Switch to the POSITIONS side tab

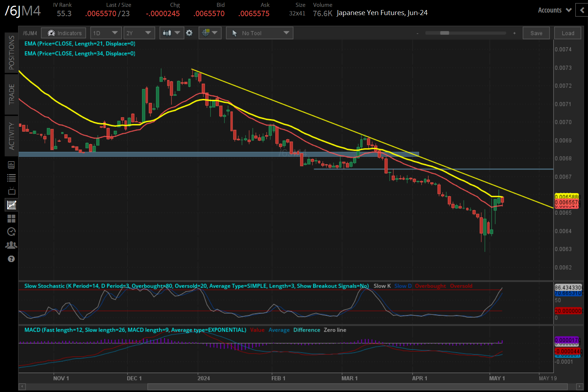pyautogui.click(x=11, y=52)
